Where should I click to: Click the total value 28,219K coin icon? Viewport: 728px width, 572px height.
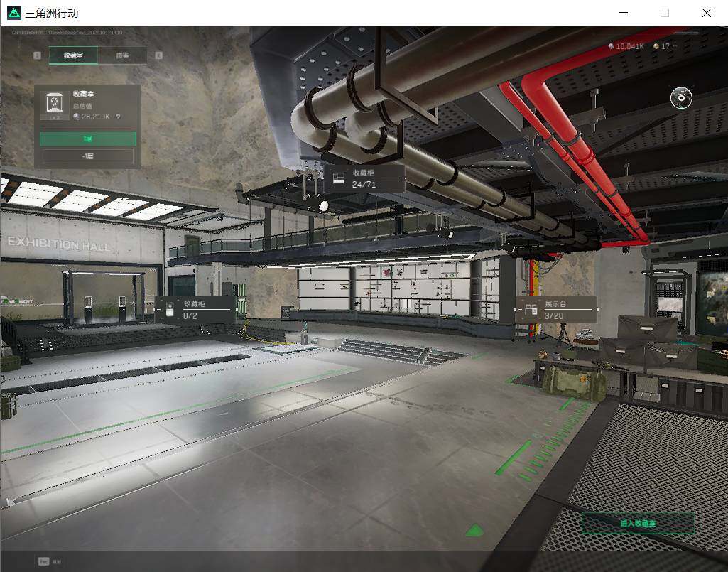tap(77, 117)
